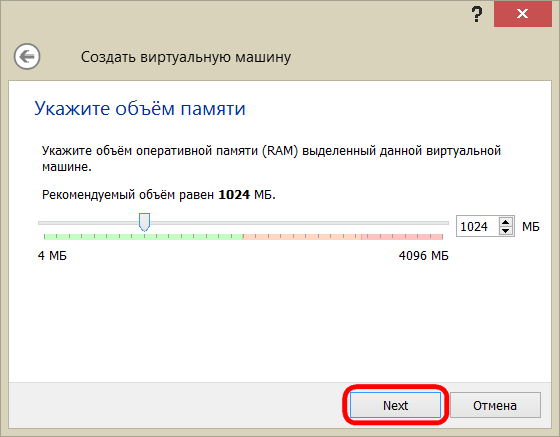Click the green zone of memory scale
The width and height of the screenshot is (560, 437).
[x=143, y=236]
